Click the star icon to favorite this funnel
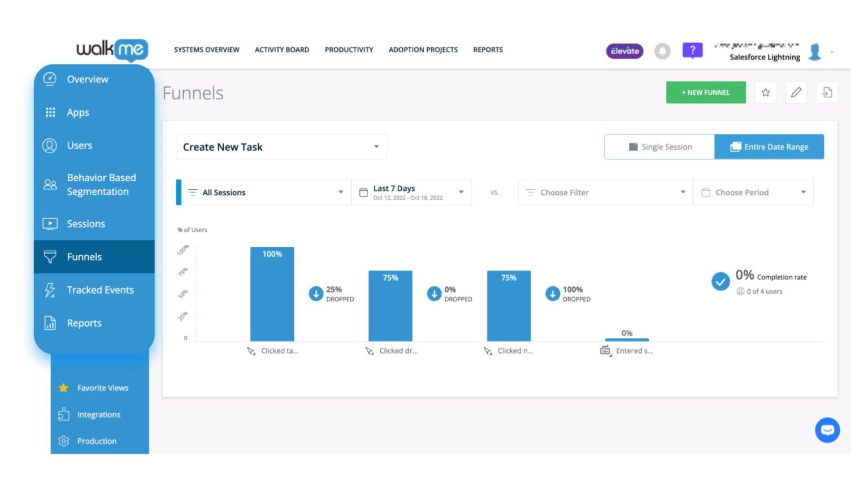 click(766, 92)
